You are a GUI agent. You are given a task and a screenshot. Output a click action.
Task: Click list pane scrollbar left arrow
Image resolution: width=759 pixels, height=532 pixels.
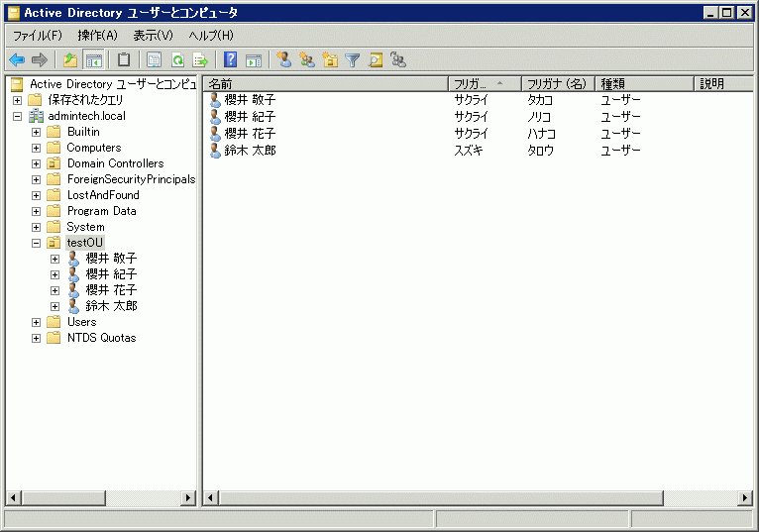click(211, 497)
